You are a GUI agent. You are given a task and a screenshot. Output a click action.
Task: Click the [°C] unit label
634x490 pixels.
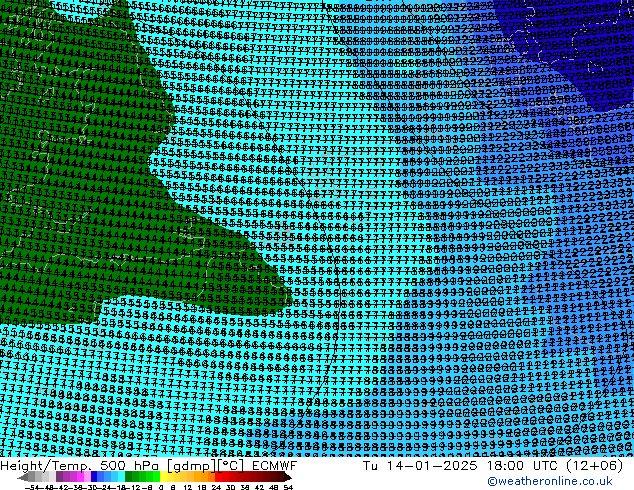pyautogui.click(x=231, y=466)
